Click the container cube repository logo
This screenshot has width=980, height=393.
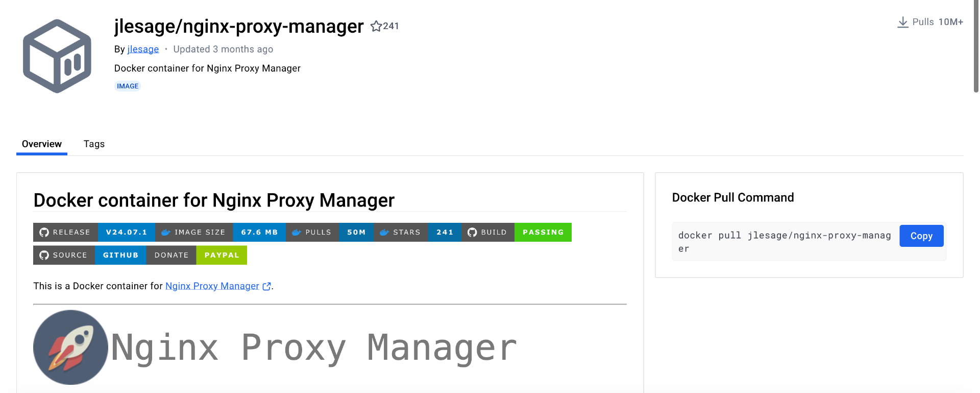57,56
